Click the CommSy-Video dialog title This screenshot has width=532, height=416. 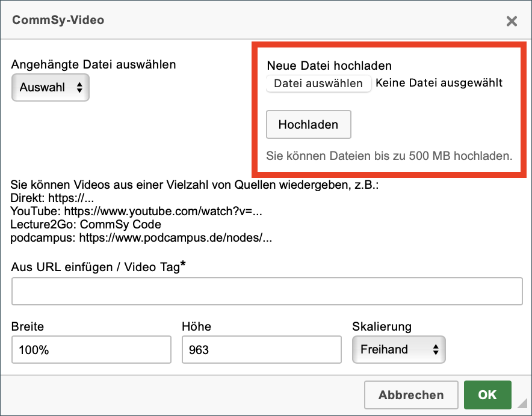(x=58, y=20)
